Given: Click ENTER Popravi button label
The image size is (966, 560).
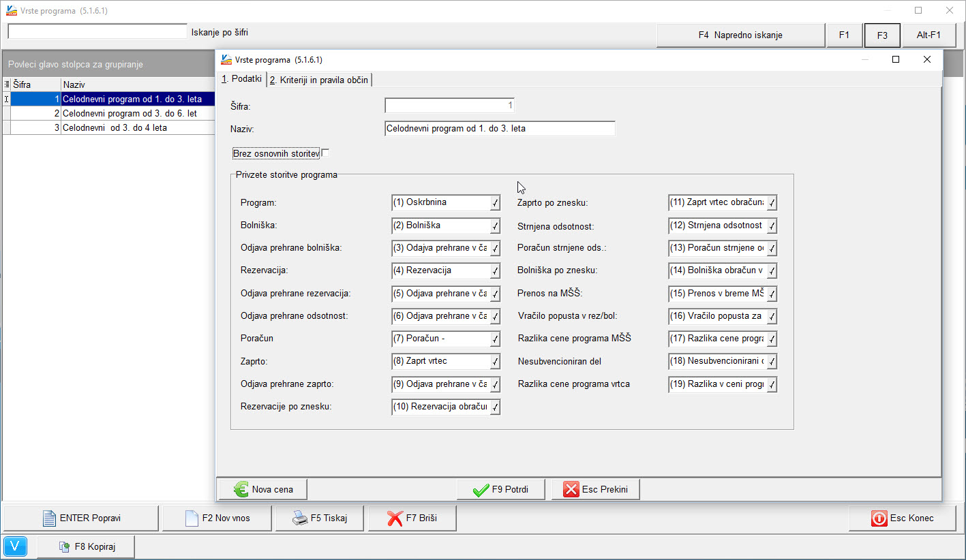Looking at the screenshot, I should point(90,518).
